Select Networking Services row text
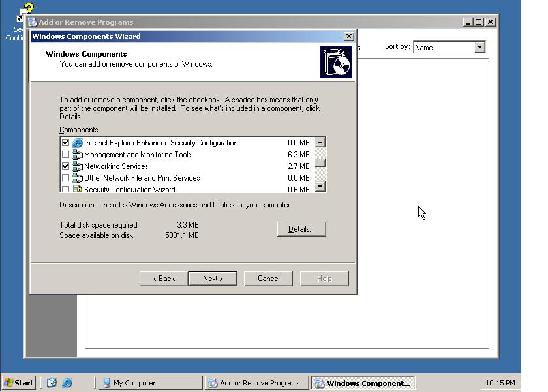 click(116, 166)
